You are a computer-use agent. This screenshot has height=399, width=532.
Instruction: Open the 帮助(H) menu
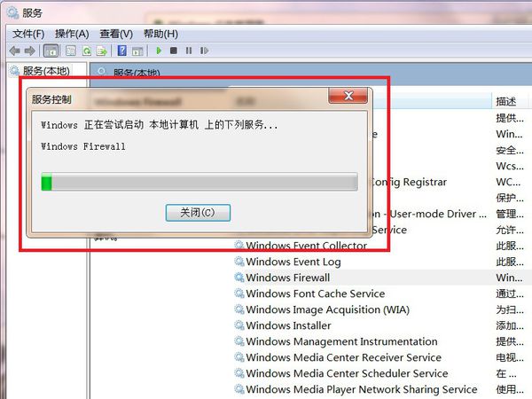point(160,34)
